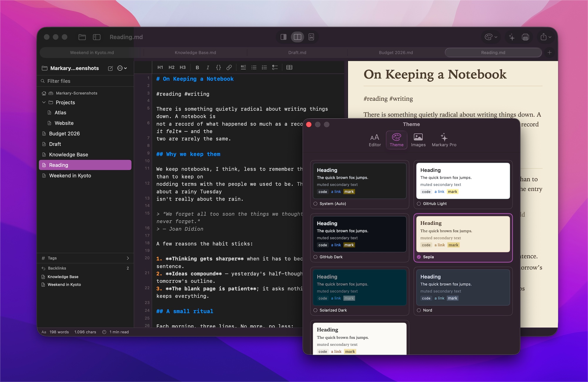
Task: Switch to preview-only layout icon
Action: click(311, 37)
